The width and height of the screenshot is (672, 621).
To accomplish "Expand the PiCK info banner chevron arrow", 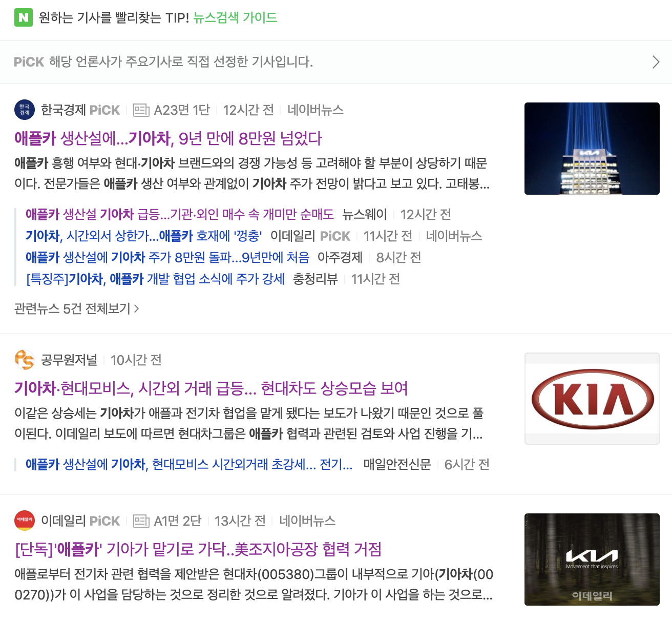I will (x=656, y=62).
